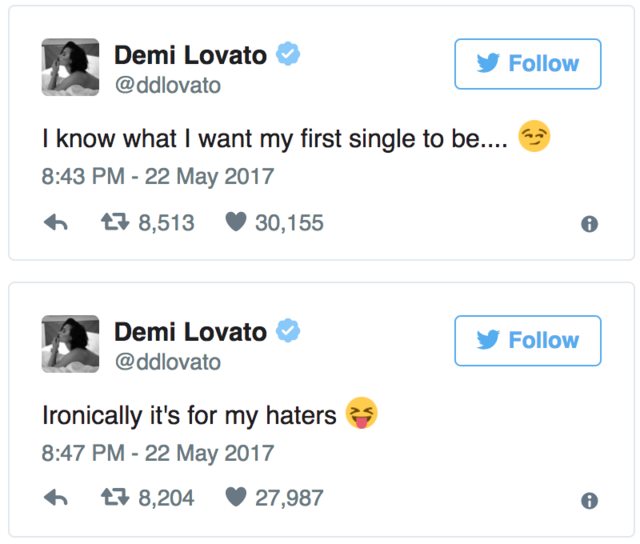Retweet the tweet with 8,204 retweets

point(114,498)
